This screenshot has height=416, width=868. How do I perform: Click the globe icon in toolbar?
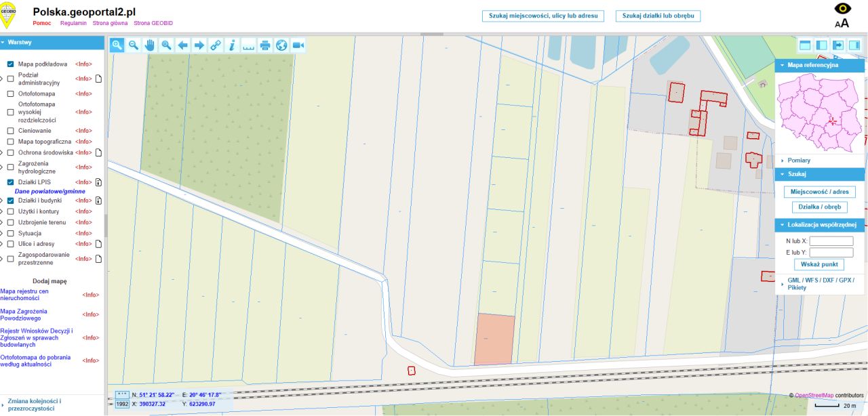point(281,45)
